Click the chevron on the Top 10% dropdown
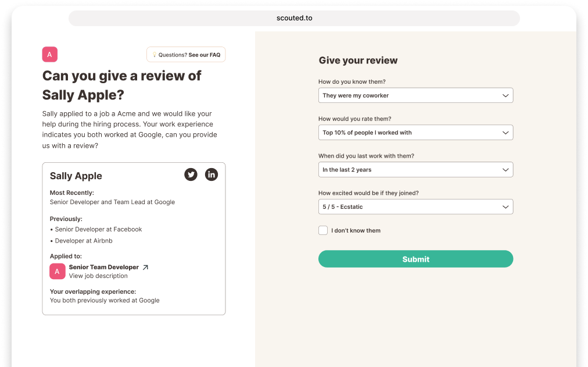 click(505, 133)
